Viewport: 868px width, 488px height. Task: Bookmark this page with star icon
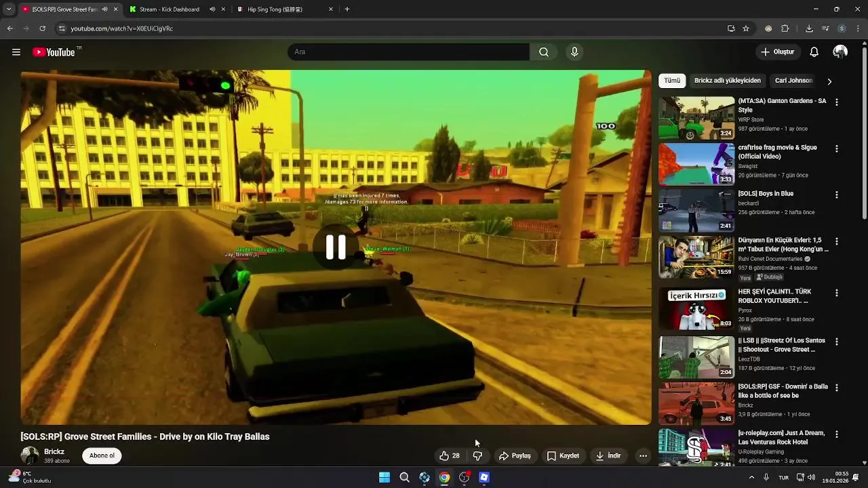click(x=746, y=28)
